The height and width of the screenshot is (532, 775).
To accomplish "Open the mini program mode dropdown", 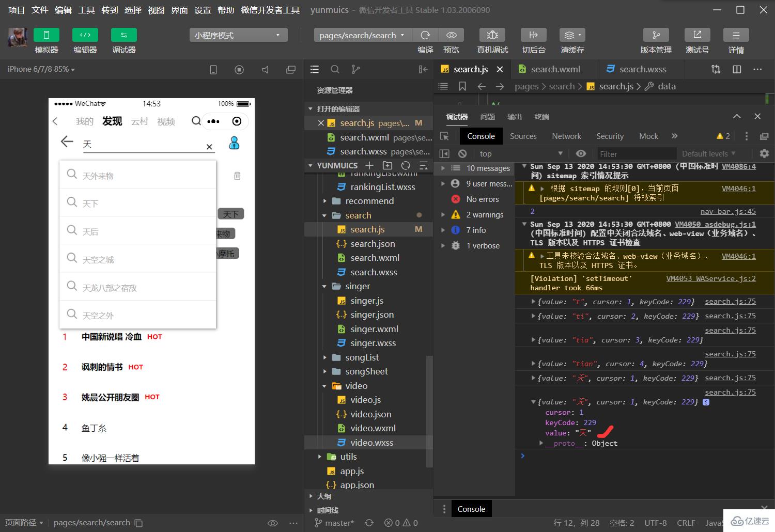I will tap(238, 35).
